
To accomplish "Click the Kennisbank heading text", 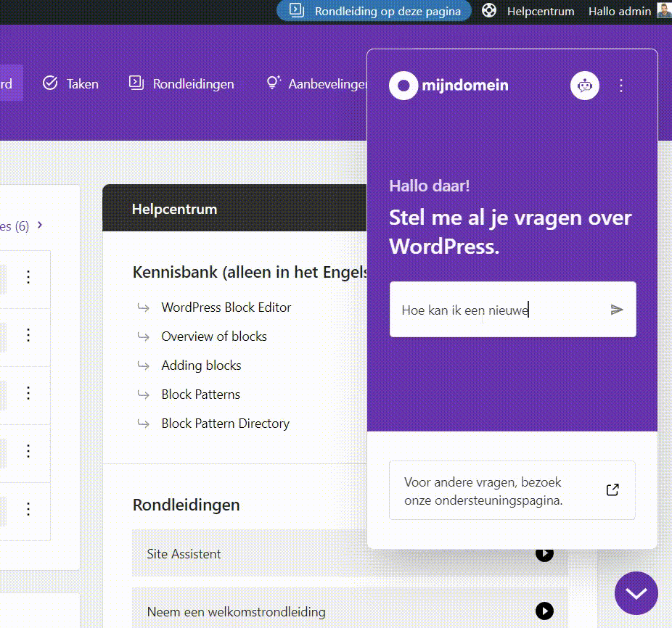I will tap(250, 272).
